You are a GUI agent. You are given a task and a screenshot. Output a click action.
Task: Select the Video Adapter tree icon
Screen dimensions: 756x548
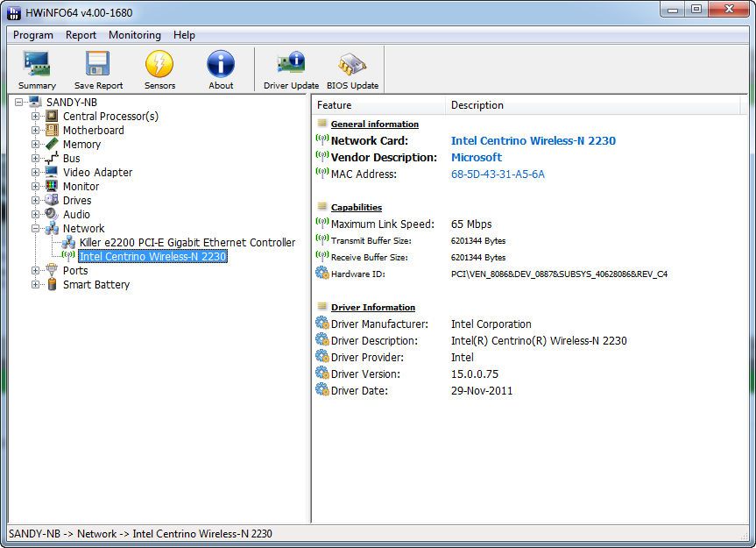point(52,173)
